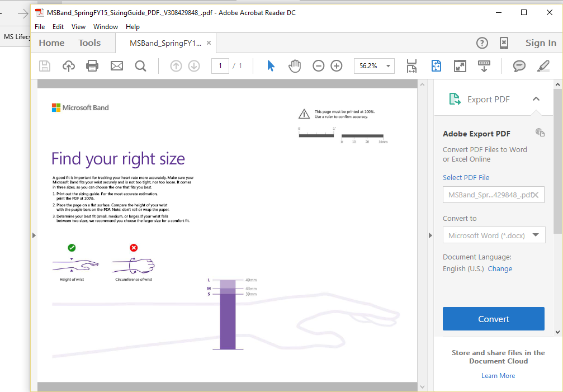Image resolution: width=563 pixels, height=392 pixels.
Task: Open the Edit menu
Action: pos(58,27)
